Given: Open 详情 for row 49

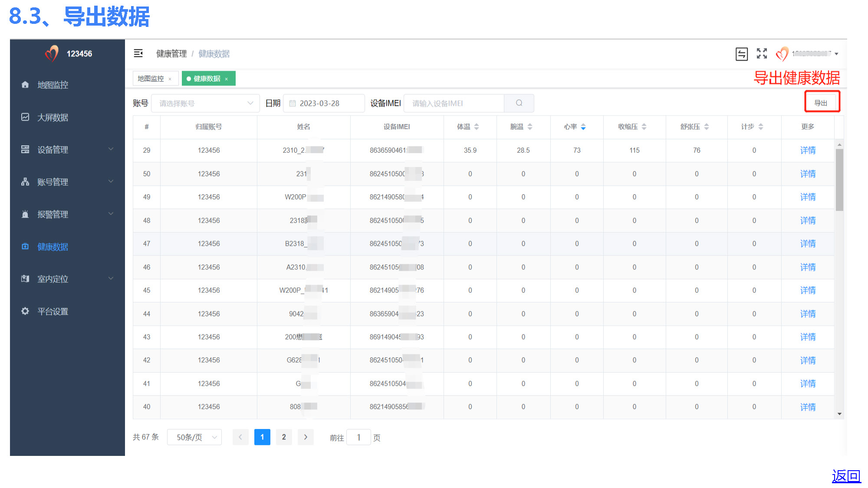Looking at the screenshot, I should 808,197.
